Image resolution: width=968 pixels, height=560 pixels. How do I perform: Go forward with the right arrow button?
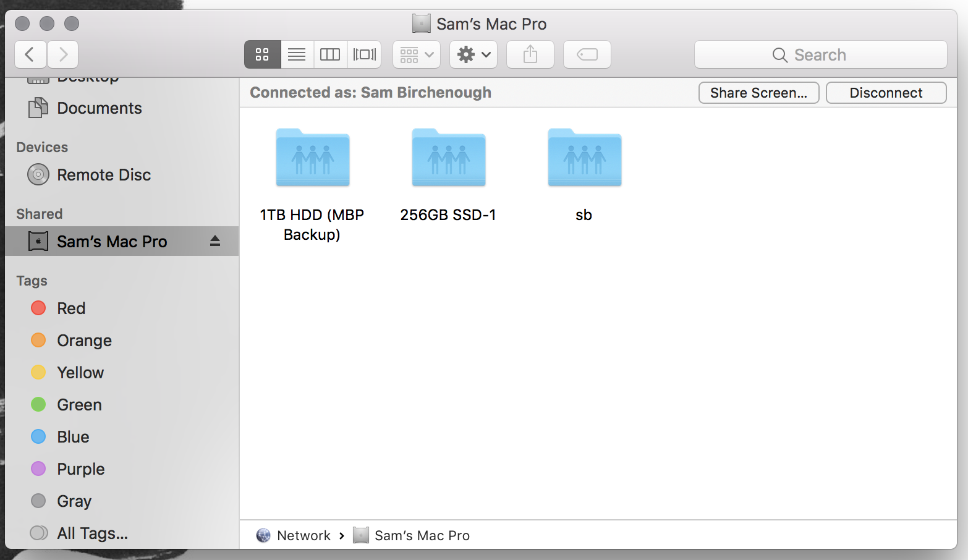point(62,54)
